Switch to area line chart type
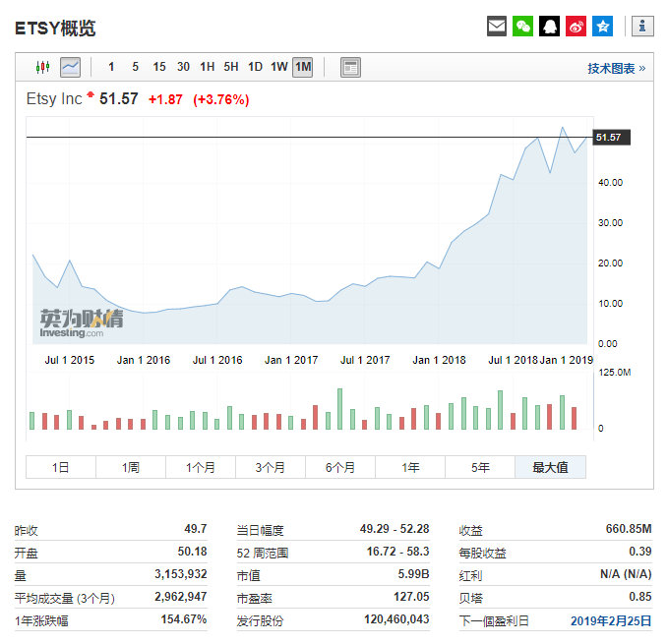This screenshot has height=644, width=668. [70, 67]
